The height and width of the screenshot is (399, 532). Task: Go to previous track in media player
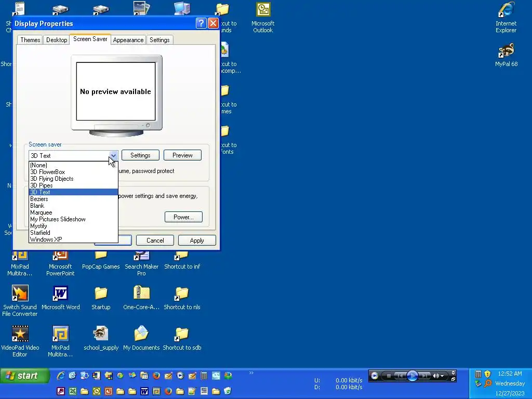click(401, 376)
